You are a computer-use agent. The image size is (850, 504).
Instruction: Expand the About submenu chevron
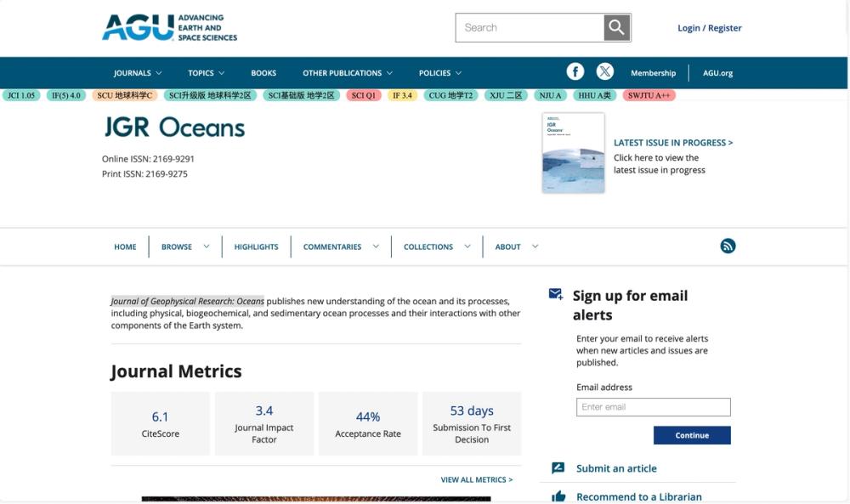(x=535, y=246)
